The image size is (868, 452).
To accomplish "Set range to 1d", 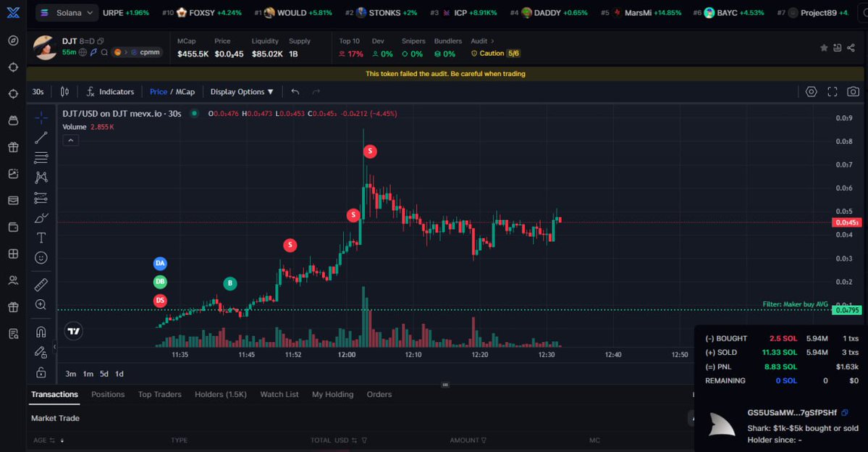I will point(119,374).
